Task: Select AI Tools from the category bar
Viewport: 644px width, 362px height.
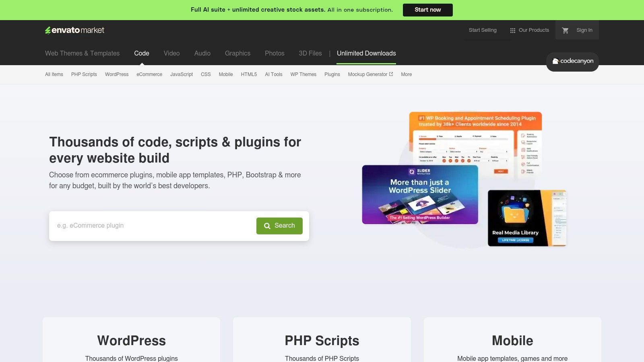Action: click(x=274, y=74)
